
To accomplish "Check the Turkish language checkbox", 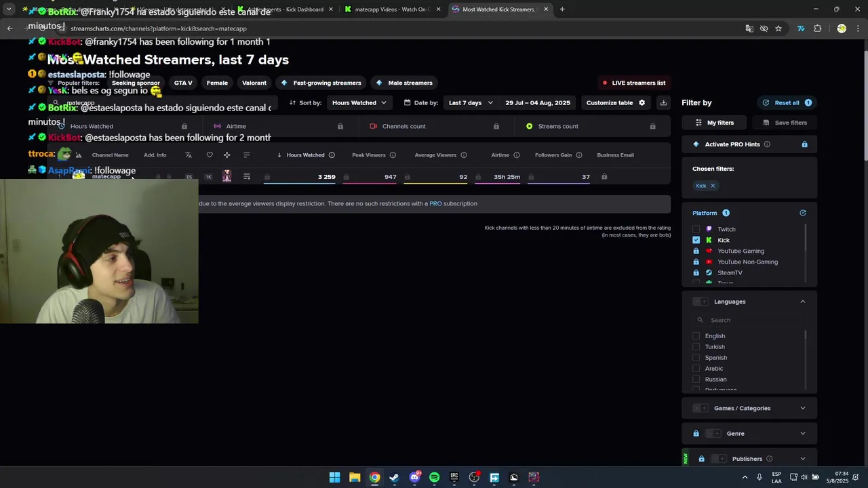I will click(x=696, y=347).
